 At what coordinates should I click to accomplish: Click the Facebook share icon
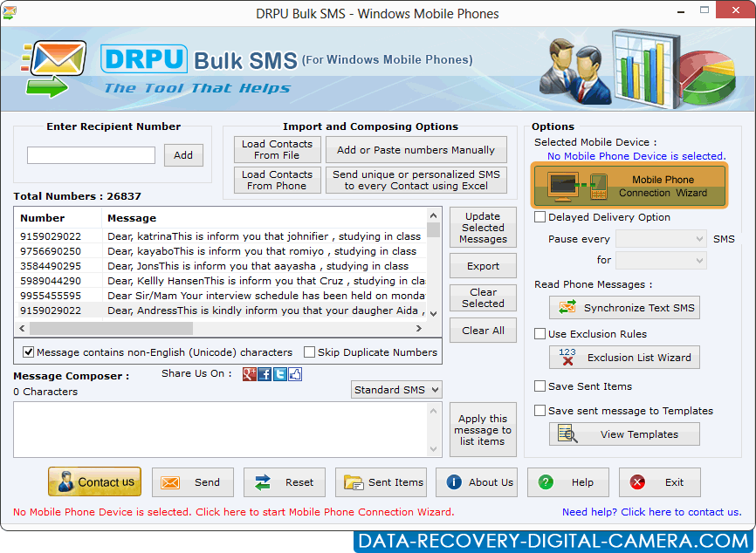click(265, 374)
